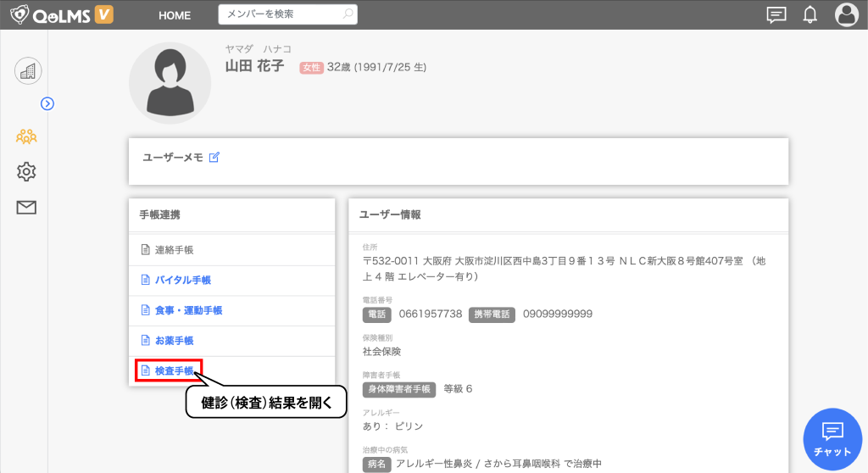Open the messages chat icon in header

click(x=776, y=14)
